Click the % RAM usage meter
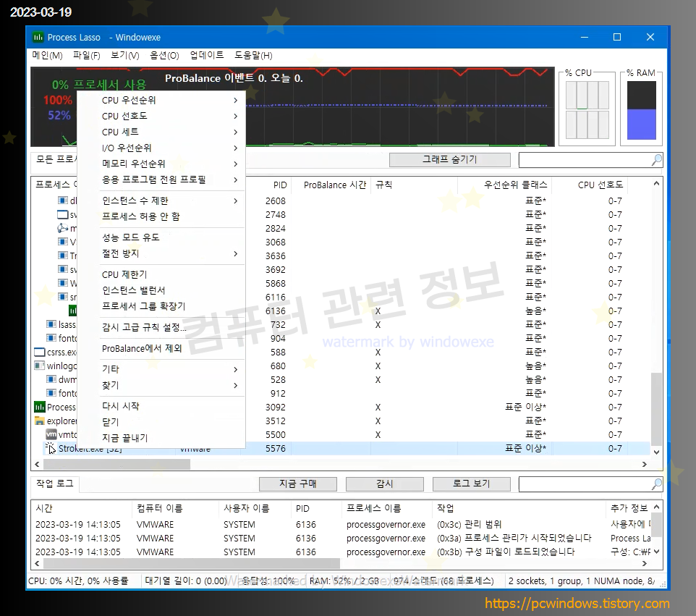The image size is (696, 616). point(642,110)
